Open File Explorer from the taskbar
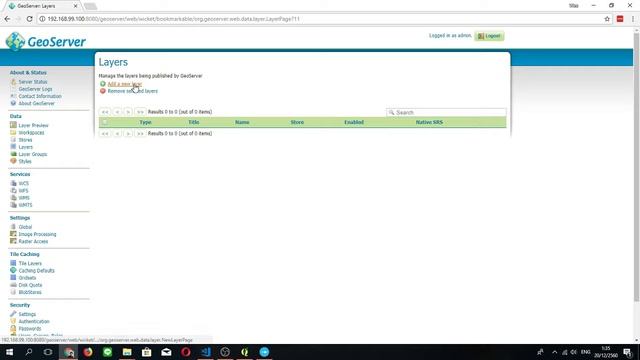Viewport: 640px width, 360px height. pyautogui.click(x=127, y=352)
